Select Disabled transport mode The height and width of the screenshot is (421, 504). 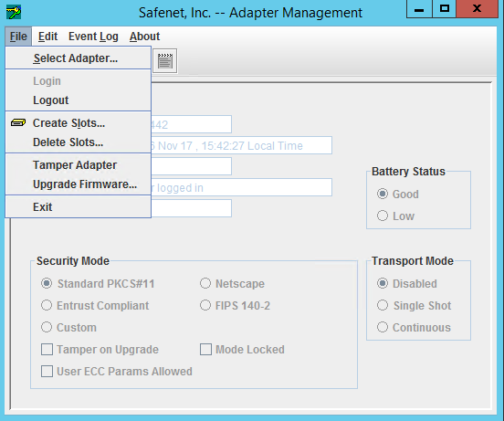383,283
